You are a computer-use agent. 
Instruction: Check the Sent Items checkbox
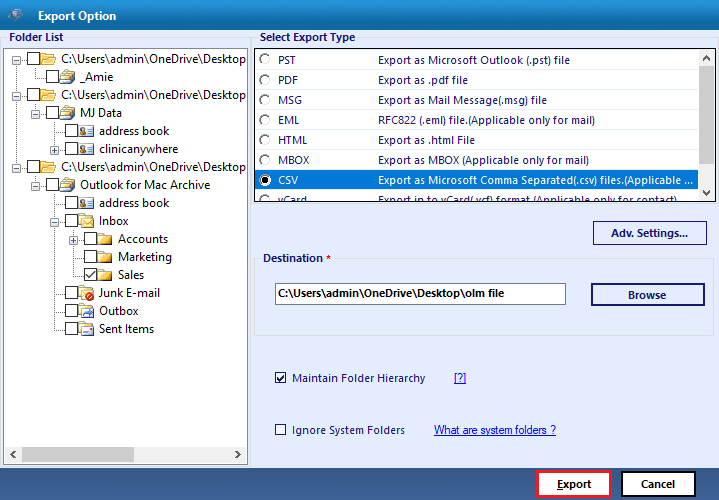(x=71, y=329)
